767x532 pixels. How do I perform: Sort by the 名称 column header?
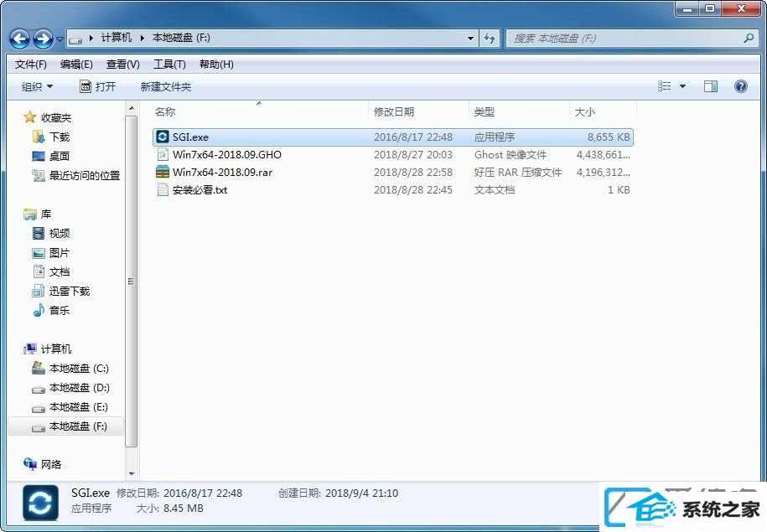click(165, 112)
